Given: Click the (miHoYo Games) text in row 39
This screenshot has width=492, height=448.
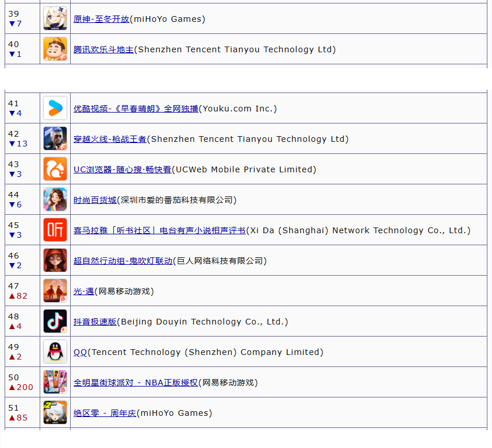Looking at the screenshot, I should point(168,19).
